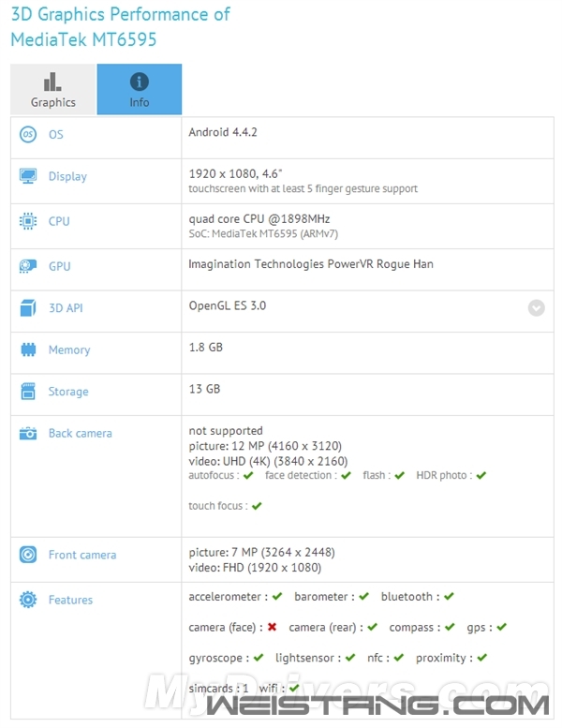Image resolution: width=562 pixels, height=728 pixels.
Task: Click the picture: 12 MP (4160 x 3120) text
Action: [x=265, y=446]
